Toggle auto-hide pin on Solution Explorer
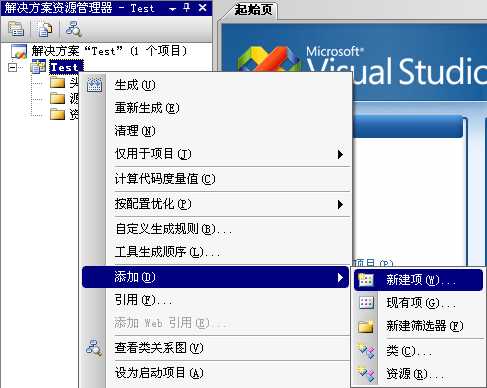This screenshot has width=487, height=388. point(187,8)
